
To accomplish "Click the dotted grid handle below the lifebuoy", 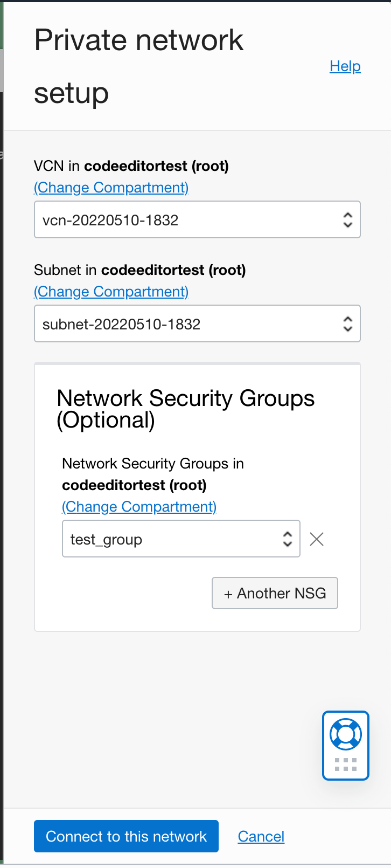I will (346, 764).
